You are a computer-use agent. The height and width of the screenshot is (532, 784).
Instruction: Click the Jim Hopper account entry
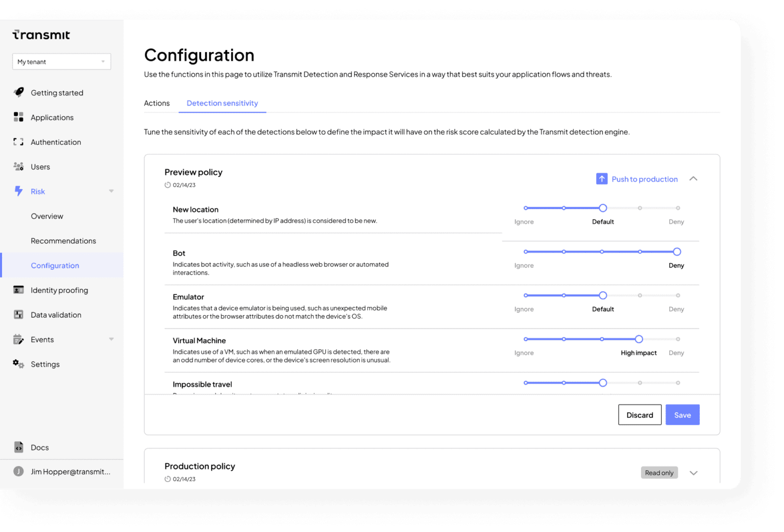click(61, 471)
